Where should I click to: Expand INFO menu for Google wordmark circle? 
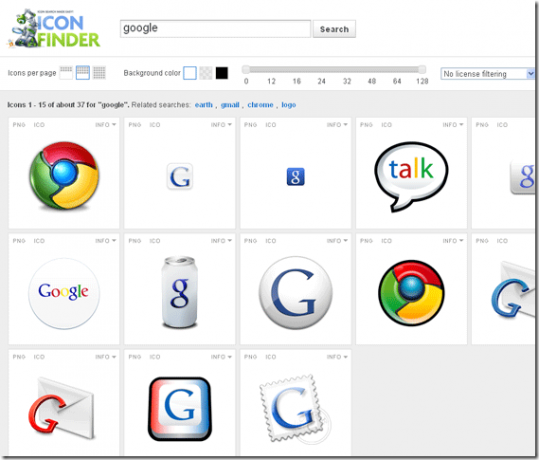pos(106,241)
